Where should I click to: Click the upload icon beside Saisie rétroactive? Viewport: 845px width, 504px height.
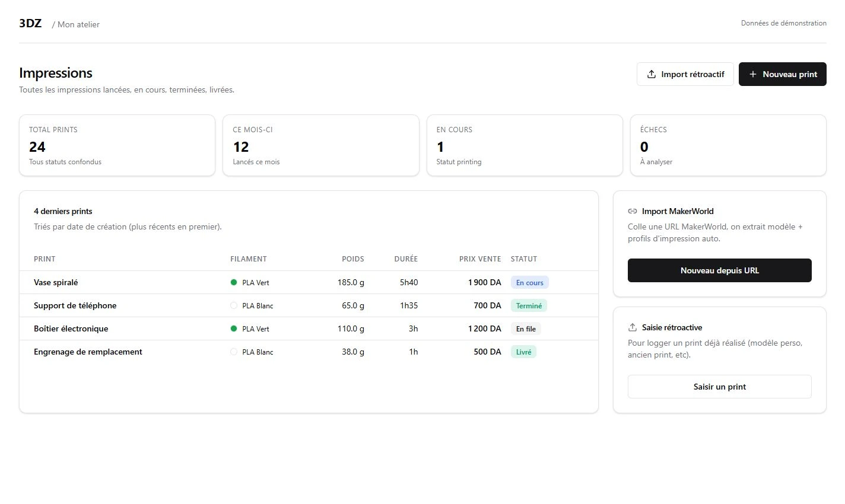(633, 327)
